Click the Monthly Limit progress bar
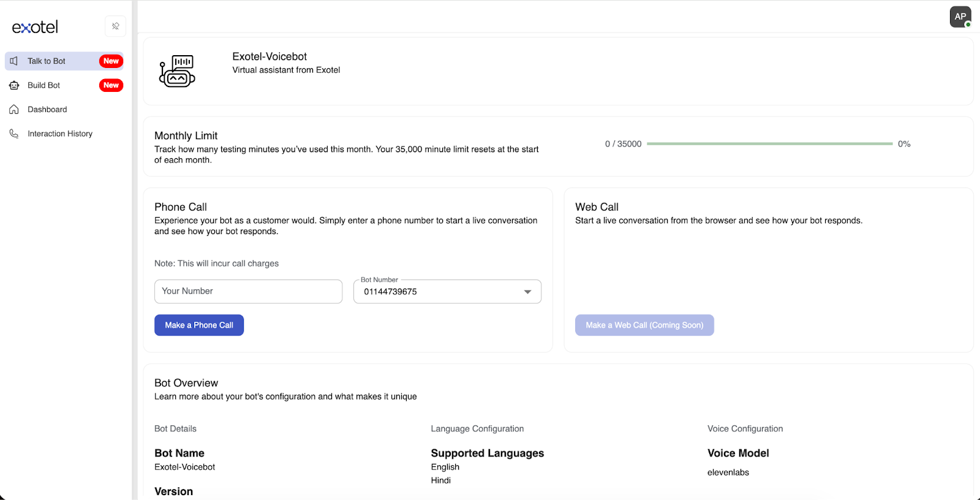This screenshot has height=500, width=980. [x=769, y=144]
